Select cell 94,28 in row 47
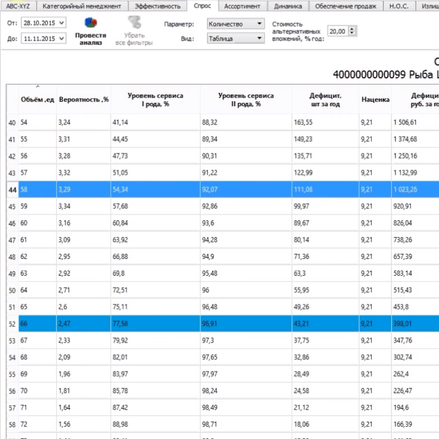Image resolution: width=439 pixels, height=439 pixels. 246,240
